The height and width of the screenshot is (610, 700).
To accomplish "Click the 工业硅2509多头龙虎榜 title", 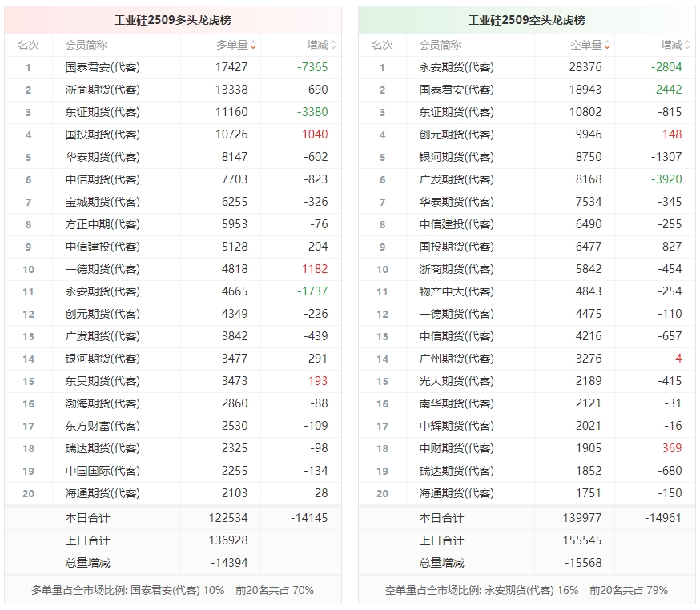I will tap(173, 20).
